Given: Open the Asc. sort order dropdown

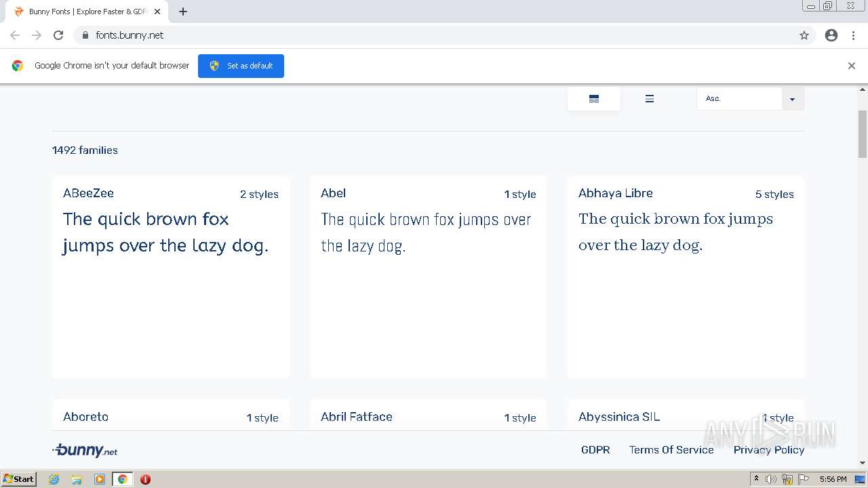Looking at the screenshot, I should pyautogui.click(x=750, y=99).
